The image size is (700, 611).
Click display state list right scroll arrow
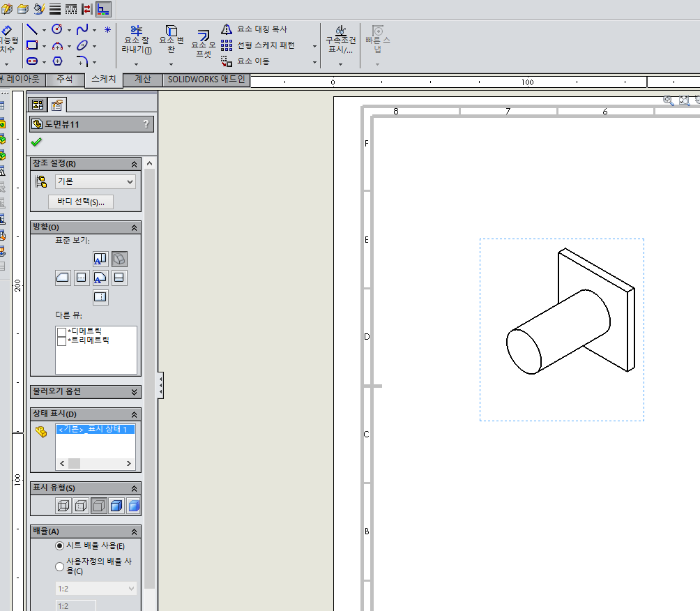click(128, 464)
